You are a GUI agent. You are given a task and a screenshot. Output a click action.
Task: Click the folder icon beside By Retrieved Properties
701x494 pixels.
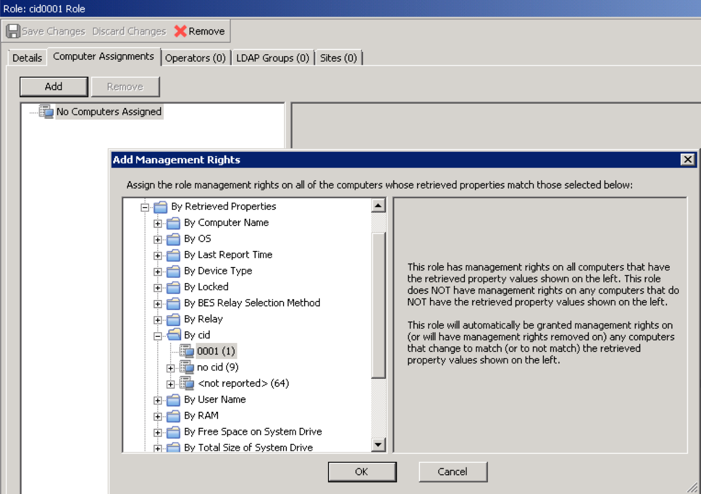coord(160,207)
